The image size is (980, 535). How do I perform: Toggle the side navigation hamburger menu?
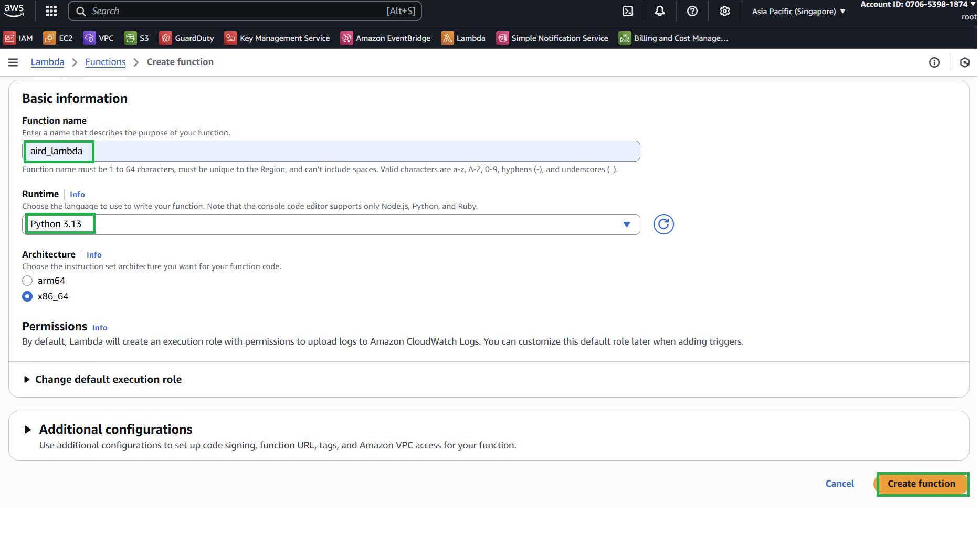click(13, 62)
